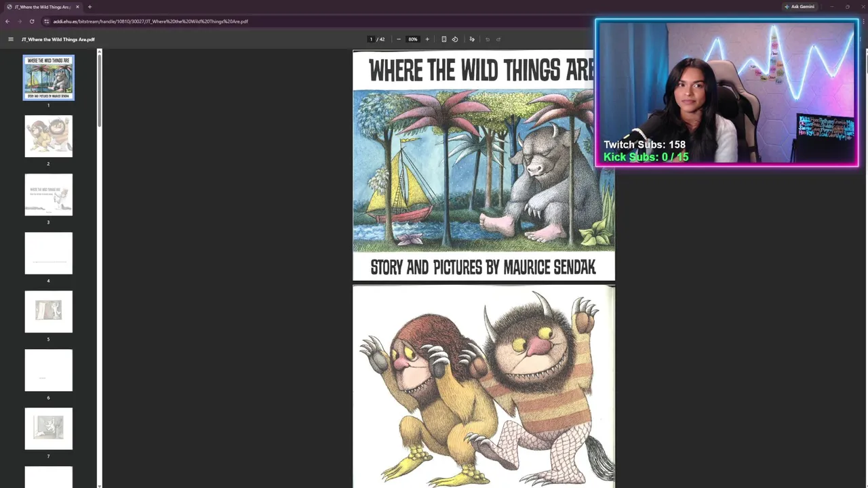Image resolution: width=868 pixels, height=488 pixels.
Task: Click the PDF file name title text
Action: click(x=58, y=39)
